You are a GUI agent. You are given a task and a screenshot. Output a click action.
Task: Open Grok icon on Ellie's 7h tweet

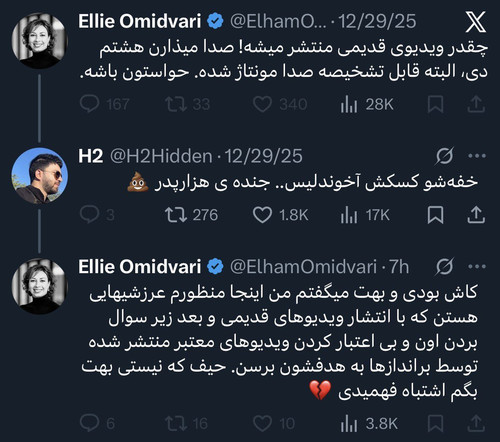click(x=444, y=266)
